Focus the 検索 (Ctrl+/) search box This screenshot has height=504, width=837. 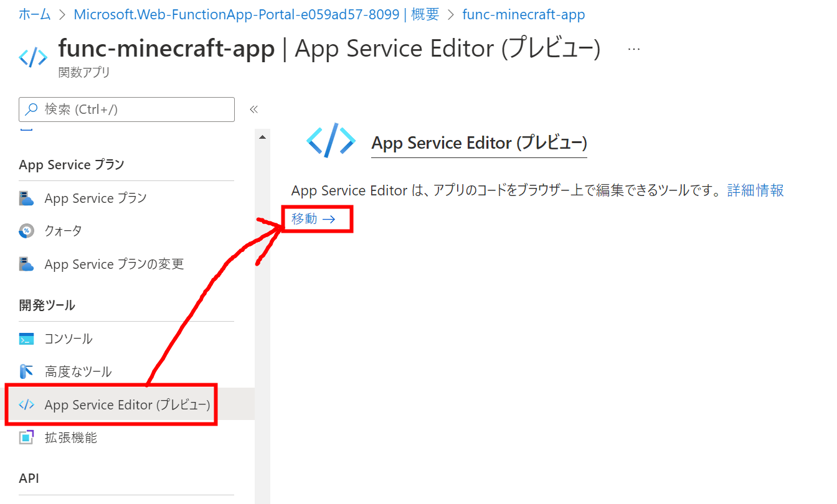127,110
